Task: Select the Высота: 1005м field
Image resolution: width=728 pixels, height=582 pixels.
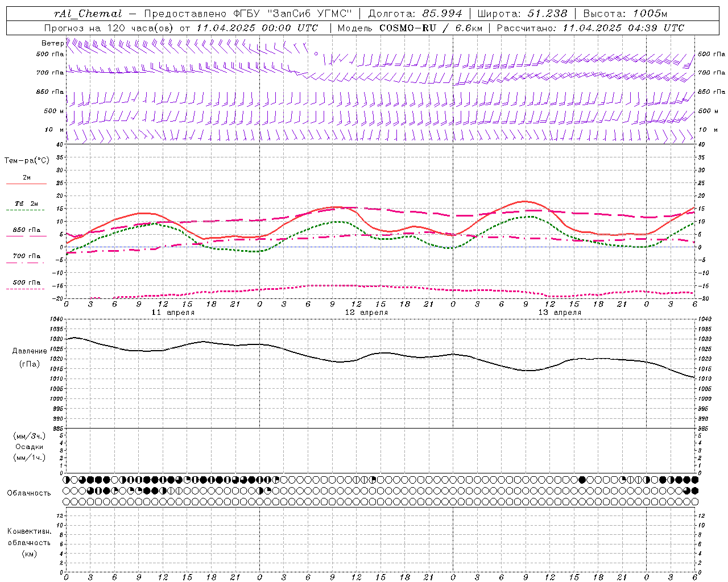Action: click(x=625, y=14)
